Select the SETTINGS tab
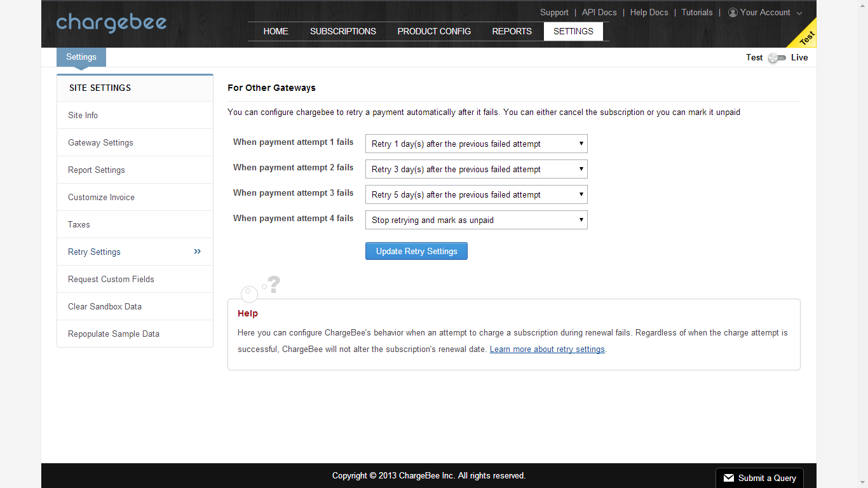Viewport: 868px width, 488px height. [x=573, y=31]
